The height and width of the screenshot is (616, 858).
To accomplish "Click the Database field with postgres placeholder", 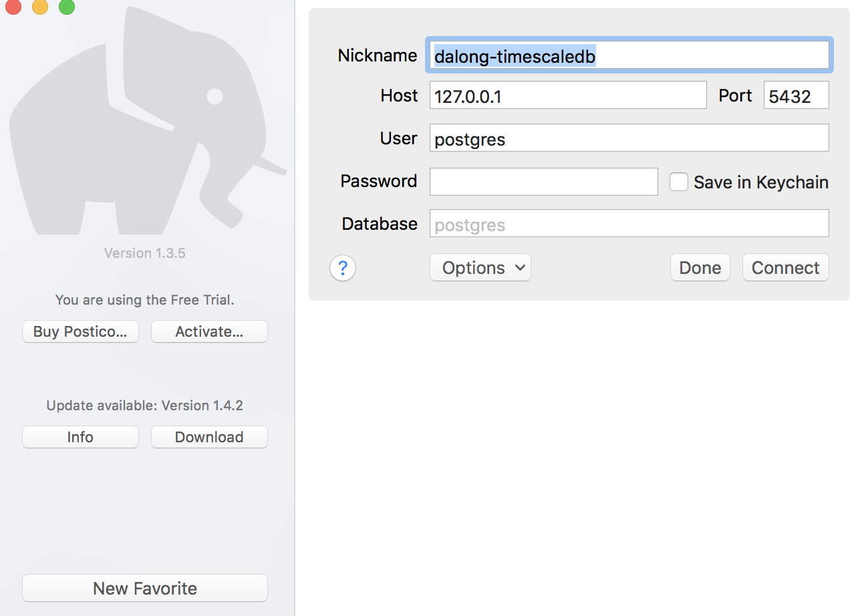I will pyautogui.click(x=629, y=224).
